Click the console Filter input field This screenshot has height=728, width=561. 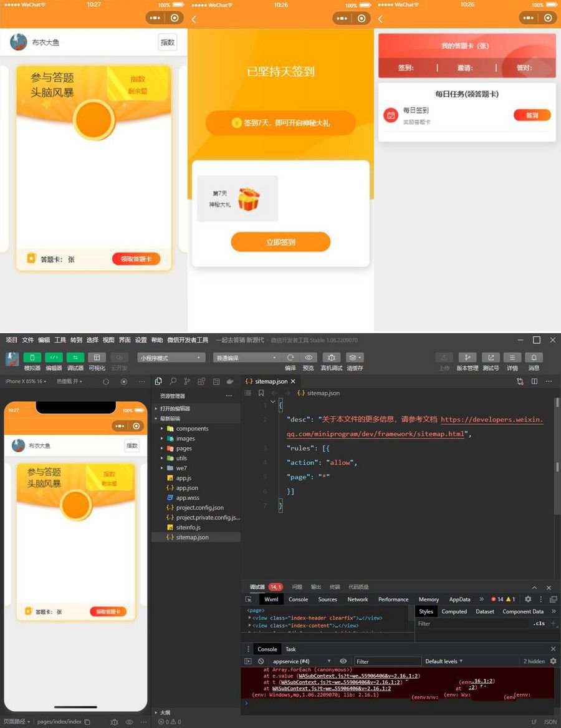(387, 661)
